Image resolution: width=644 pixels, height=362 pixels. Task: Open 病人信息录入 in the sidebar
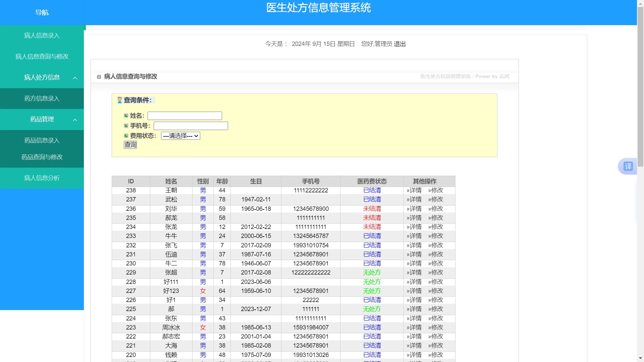(42, 36)
